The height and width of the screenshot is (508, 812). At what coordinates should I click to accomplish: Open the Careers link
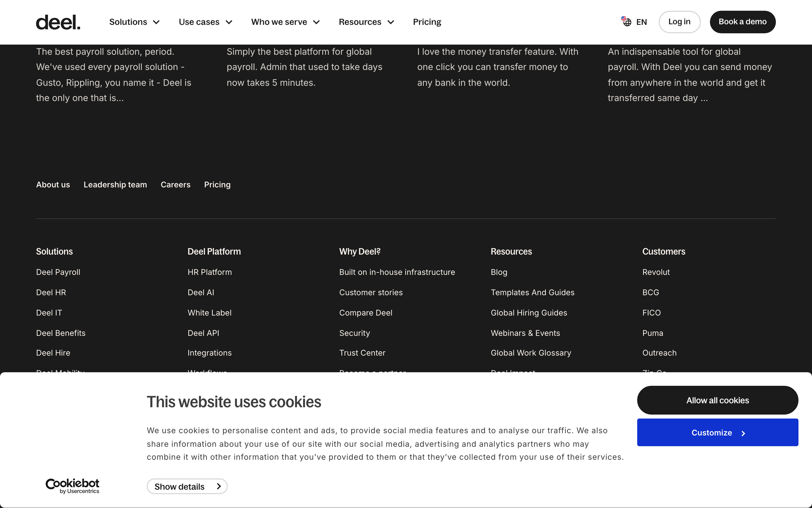175,185
